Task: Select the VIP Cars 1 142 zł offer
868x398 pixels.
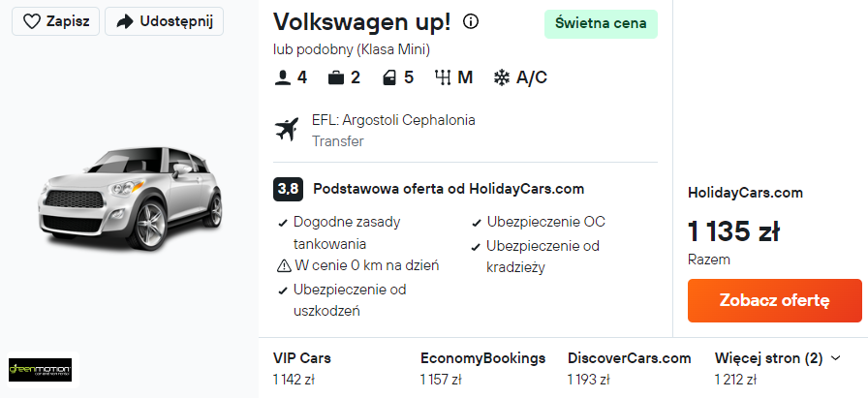Action: tap(302, 367)
